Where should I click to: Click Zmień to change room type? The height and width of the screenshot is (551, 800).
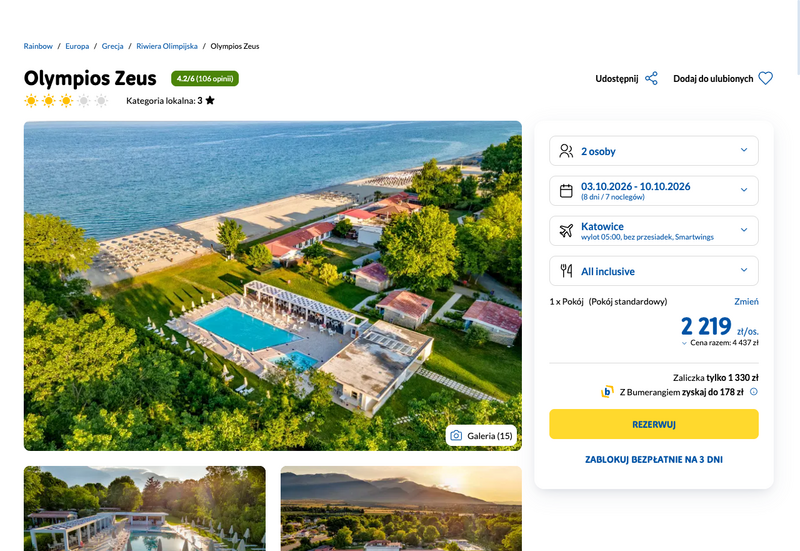coord(746,302)
